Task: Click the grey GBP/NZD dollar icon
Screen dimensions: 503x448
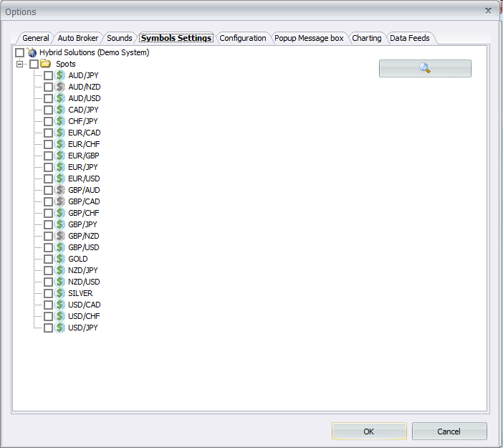Action: click(59, 236)
